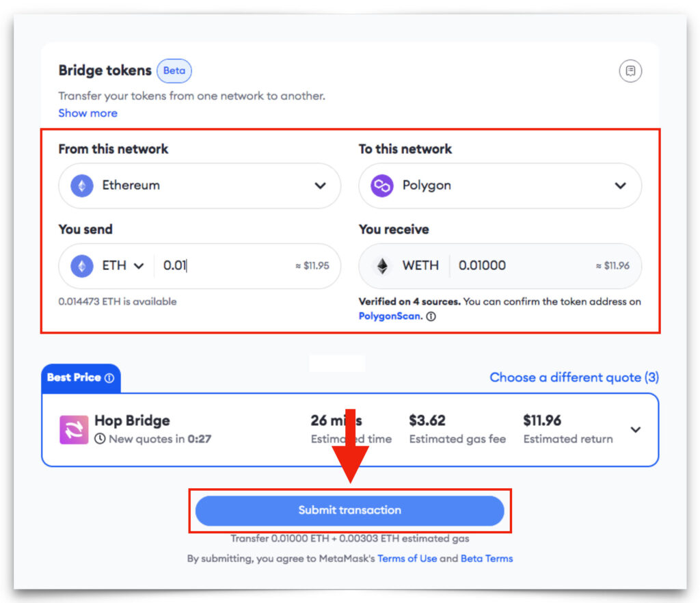Expand the Hop Bridge quote details
This screenshot has width=700, height=603.
(x=636, y=429)
